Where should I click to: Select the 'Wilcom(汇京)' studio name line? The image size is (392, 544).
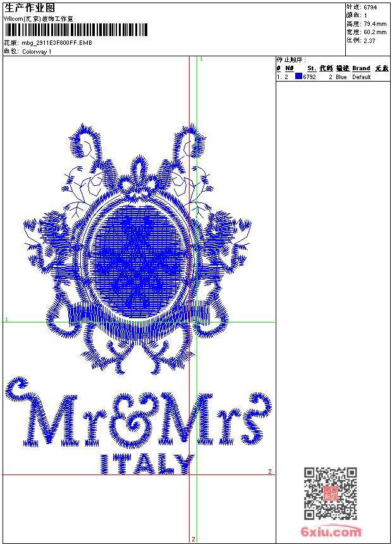[x=39, y=19]
